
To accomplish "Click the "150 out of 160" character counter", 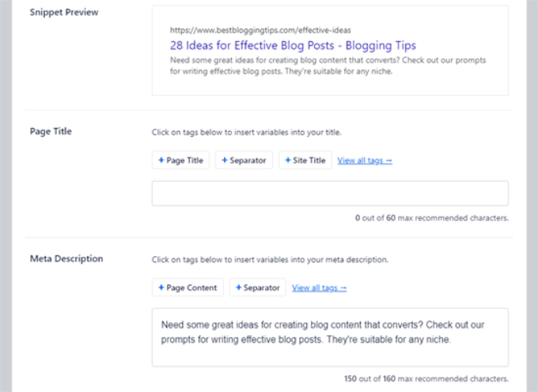I will (426, 379).
